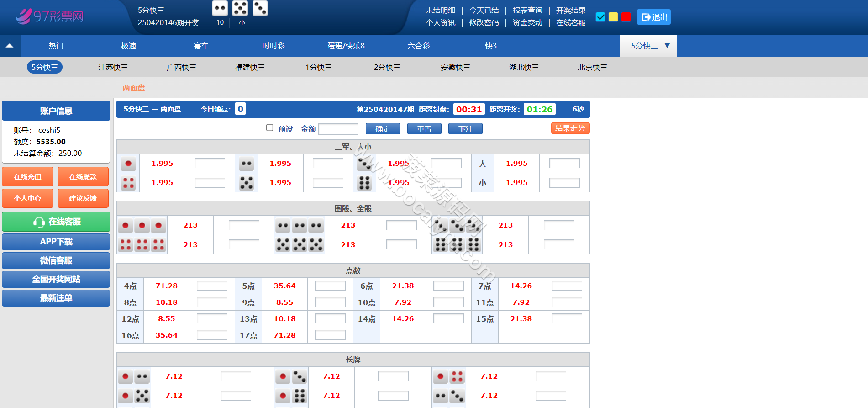
Task: Click the 确定 button
Action: click(x=383, y=129)
